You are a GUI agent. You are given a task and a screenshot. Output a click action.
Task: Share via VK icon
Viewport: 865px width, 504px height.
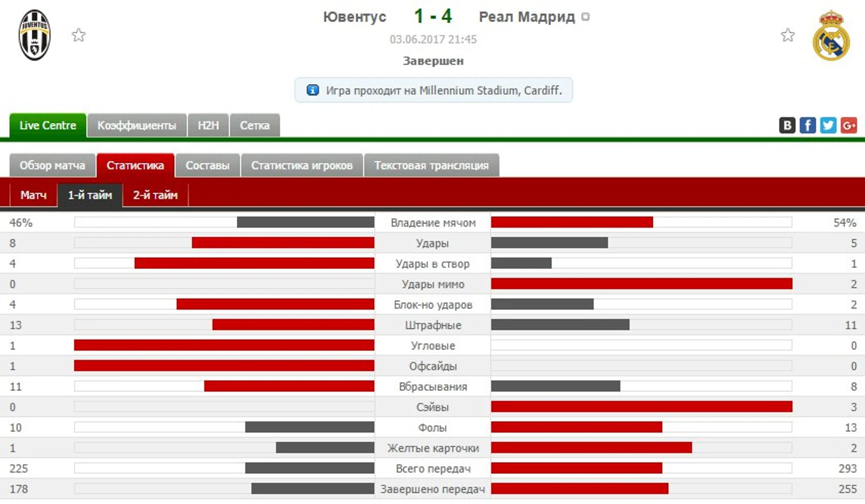(787, 125)
